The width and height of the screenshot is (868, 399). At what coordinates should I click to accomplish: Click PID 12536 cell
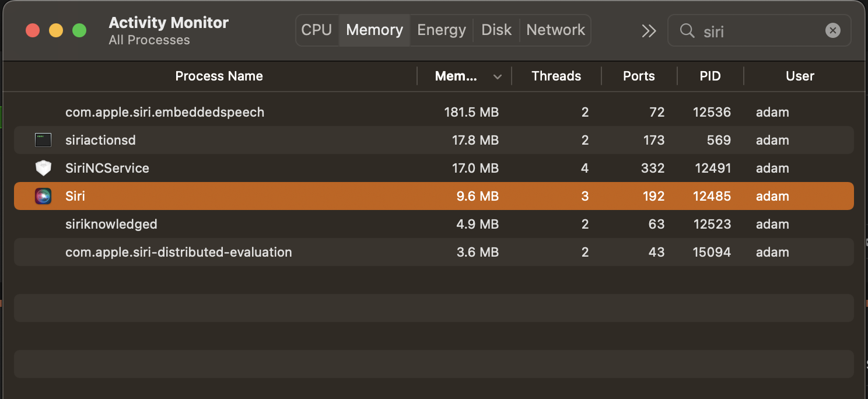(x=712, y=112)
